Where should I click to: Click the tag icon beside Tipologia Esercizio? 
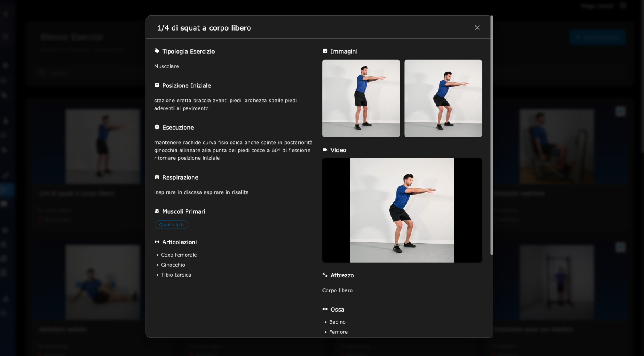157,51
